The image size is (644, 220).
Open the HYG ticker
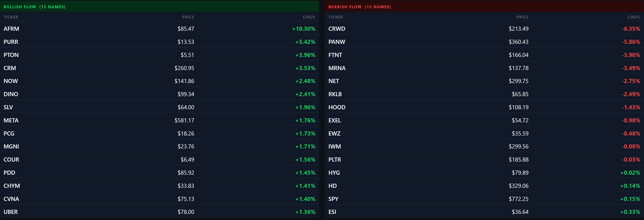(334, 173)
